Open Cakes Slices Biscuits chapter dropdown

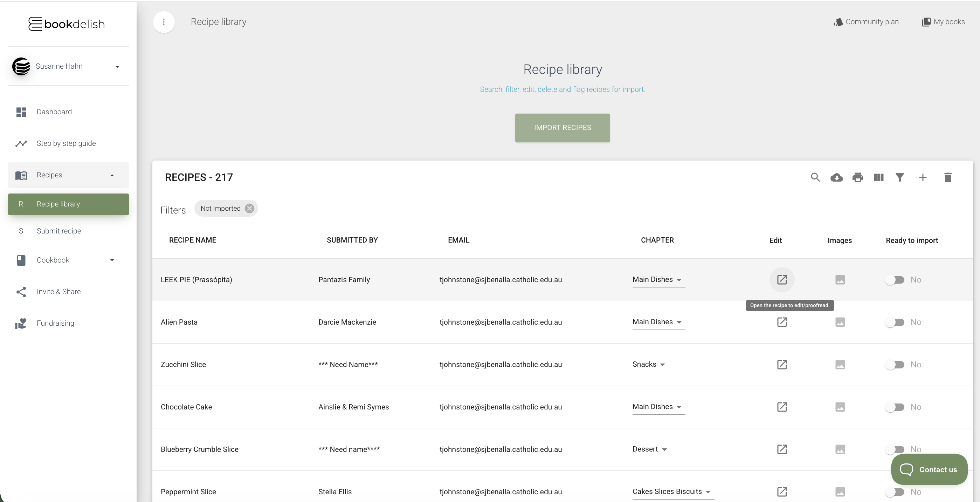tap(673, 492)
